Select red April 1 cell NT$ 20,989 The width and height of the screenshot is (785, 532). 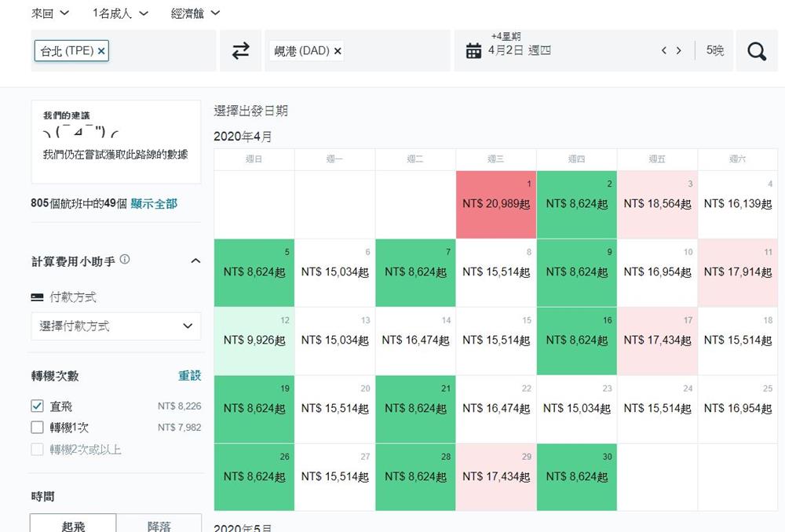496,204
